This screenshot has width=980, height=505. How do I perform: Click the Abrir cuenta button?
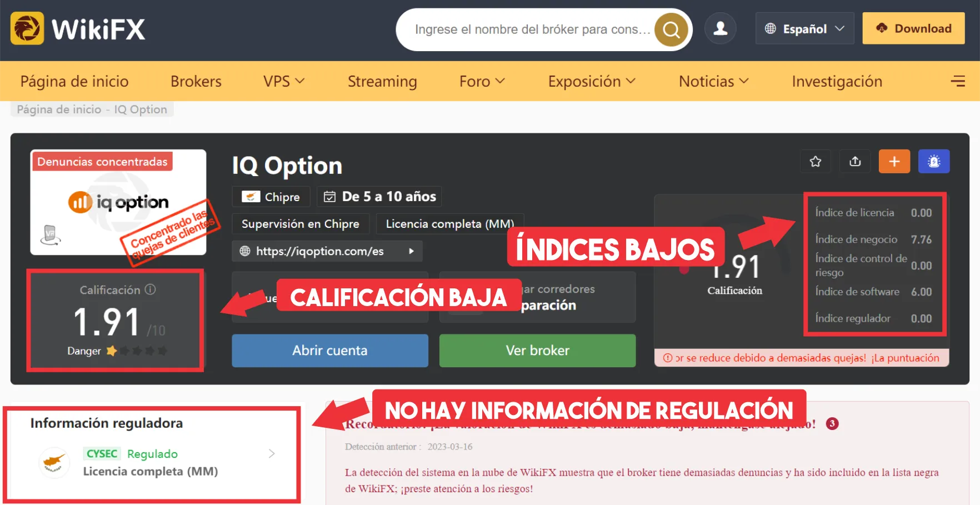click(330, 351)
